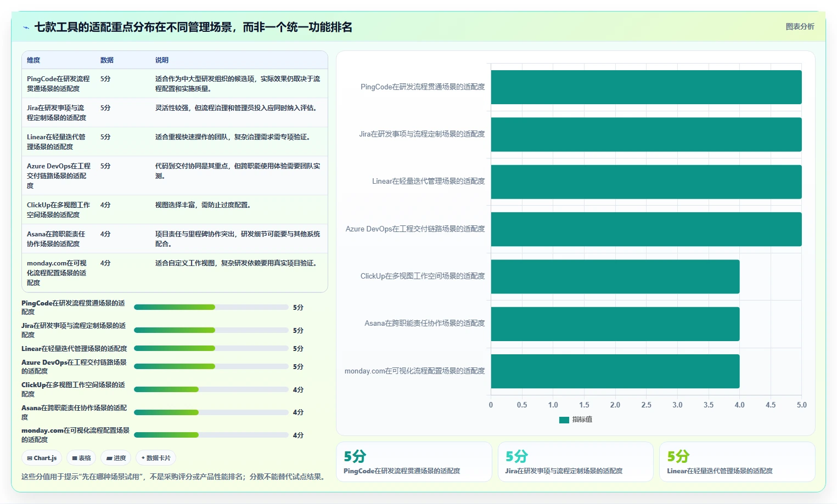Click the description starting '项目责任与里程碑协作突出'
Screen dimensions: 837x504
pyautogui.click(x=238, y=239)
